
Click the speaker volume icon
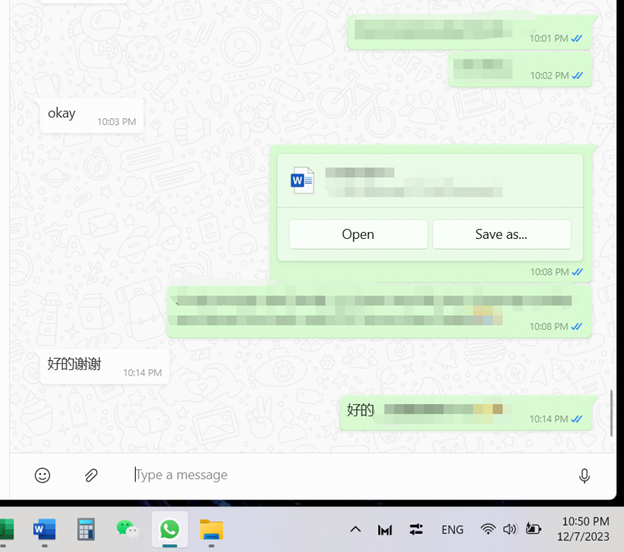510,529
